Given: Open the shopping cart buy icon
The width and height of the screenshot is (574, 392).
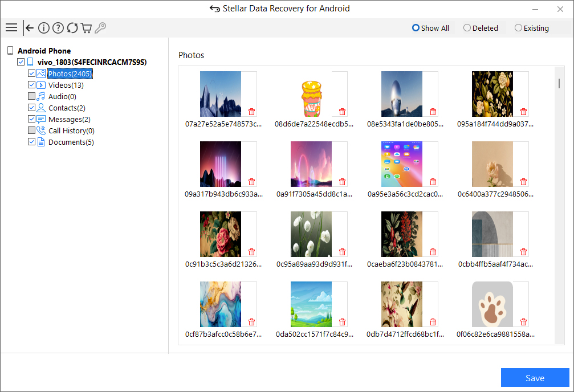Looking at the screenshot, I should click(x=87, y=28).
